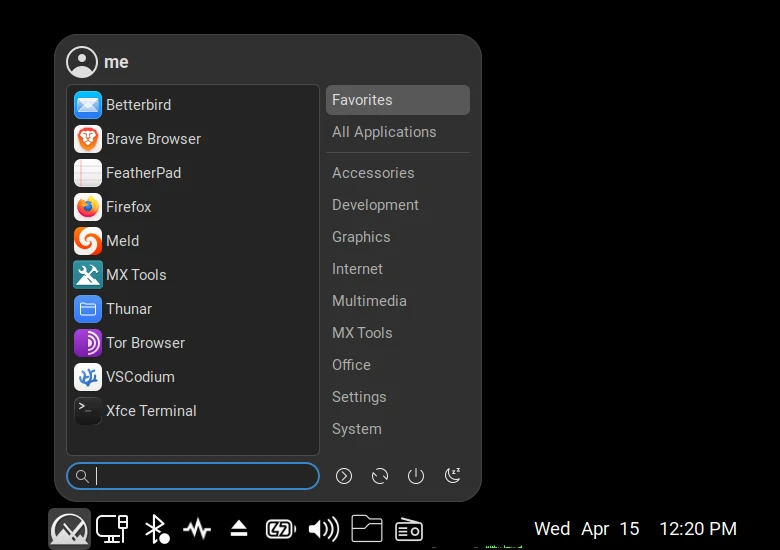Click the sleep moon icon

point(452,475)
